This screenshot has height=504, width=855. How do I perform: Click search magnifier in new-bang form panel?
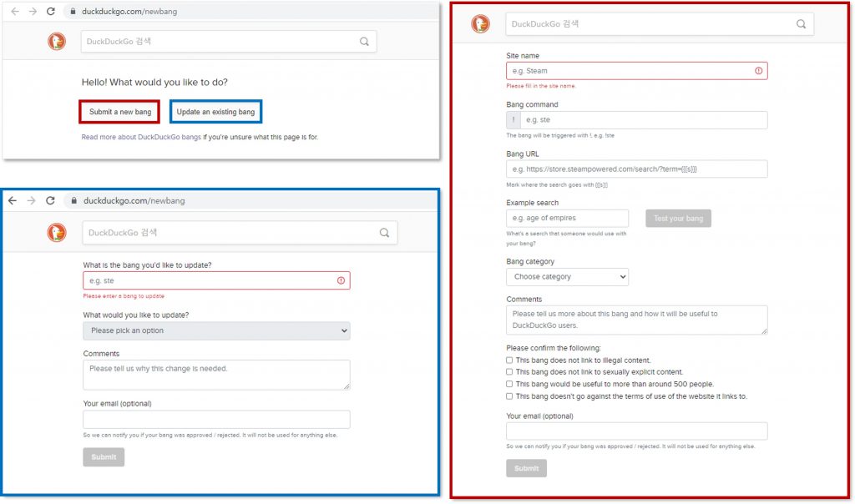tap(801, 24)
